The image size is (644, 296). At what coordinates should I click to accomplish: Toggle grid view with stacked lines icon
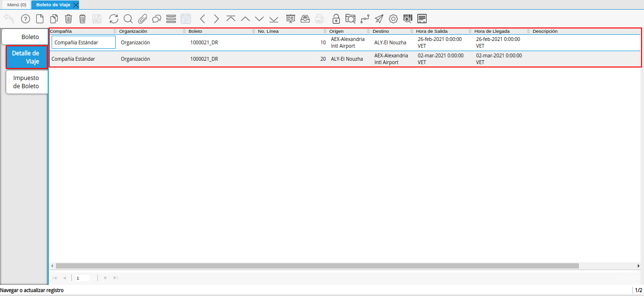point(171,19)
